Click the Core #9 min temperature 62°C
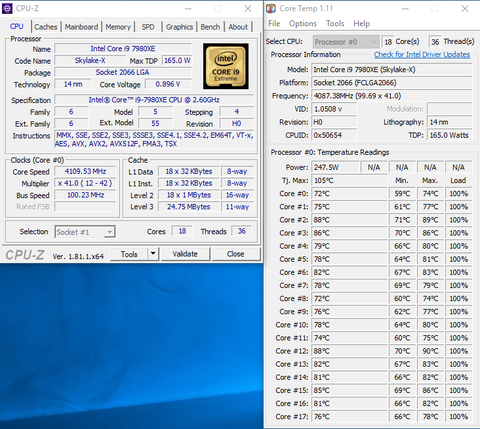This screenshot has height=429, width=480. tap(402, 312)
